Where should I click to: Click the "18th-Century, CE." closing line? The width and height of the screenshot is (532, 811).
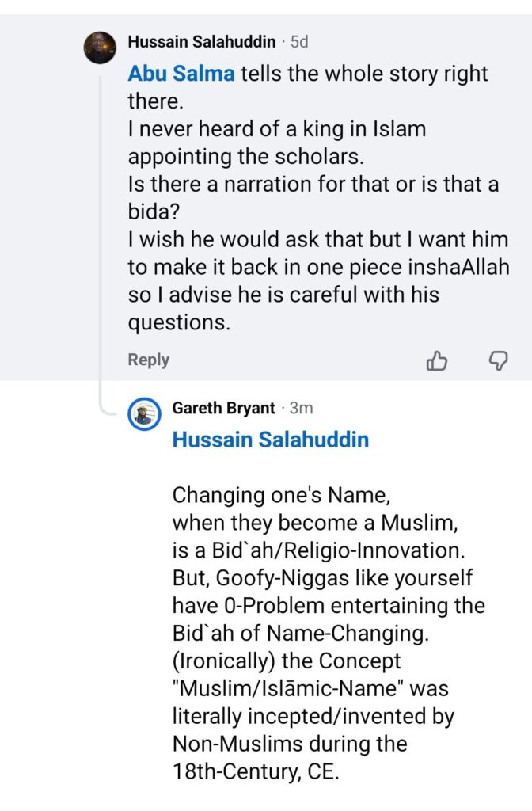[x=255, y=772]
